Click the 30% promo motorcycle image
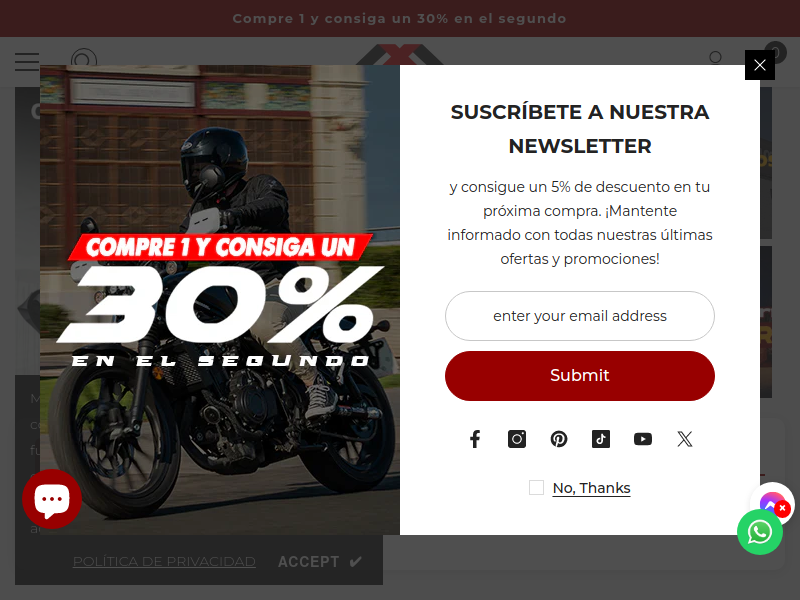The height and width of the screenshot is (600, 800). click(220, 299)
